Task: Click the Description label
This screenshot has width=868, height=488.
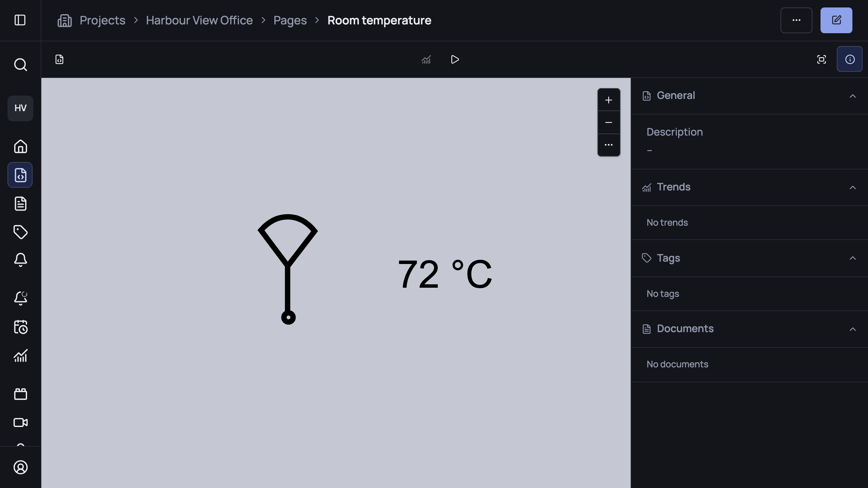Action: 674,132
